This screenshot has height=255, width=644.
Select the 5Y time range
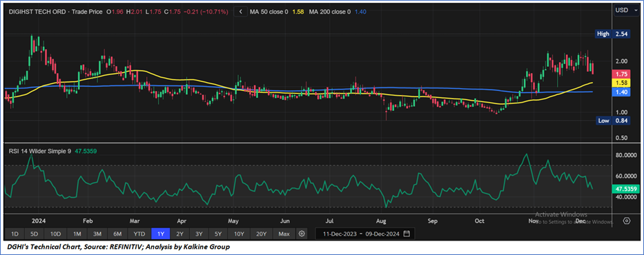219,234
